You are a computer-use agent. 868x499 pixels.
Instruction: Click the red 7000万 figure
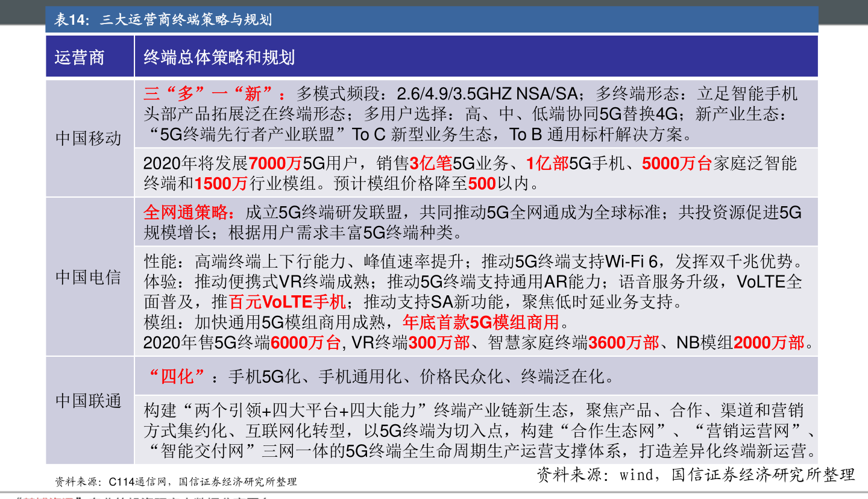click(x=275, y=164)
